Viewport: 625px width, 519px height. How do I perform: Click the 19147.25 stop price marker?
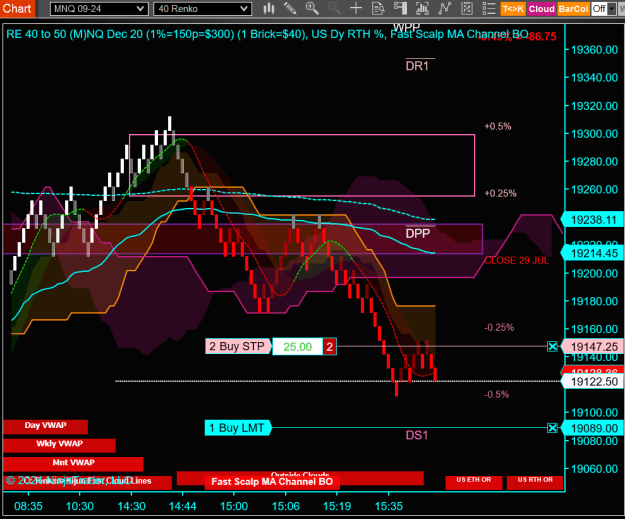click(593, 347)
